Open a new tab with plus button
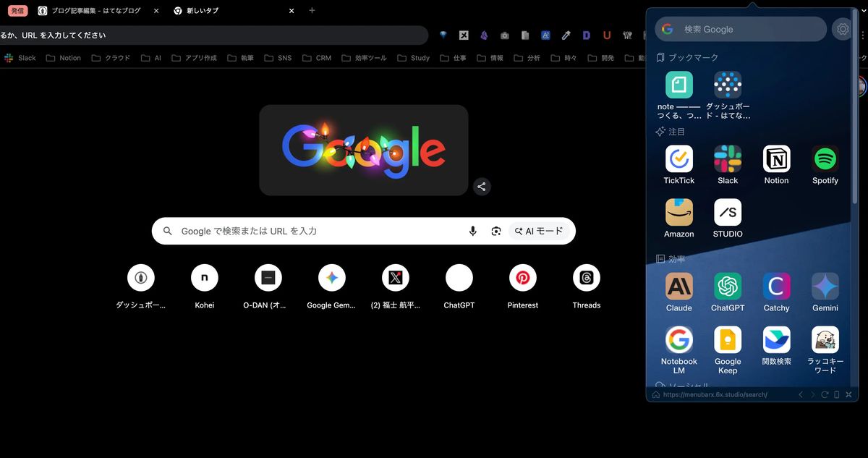The width and height of the screenshot is (868, 458). coord(312,11)
